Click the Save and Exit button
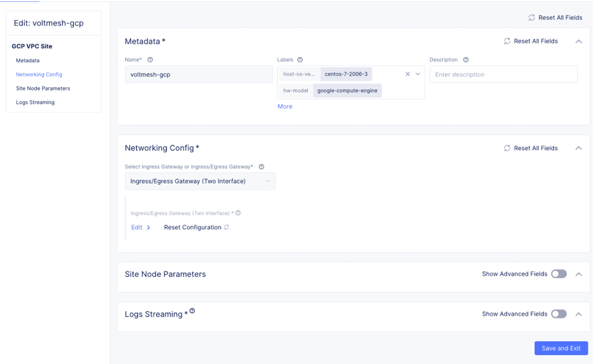 [x=561, y=349]
